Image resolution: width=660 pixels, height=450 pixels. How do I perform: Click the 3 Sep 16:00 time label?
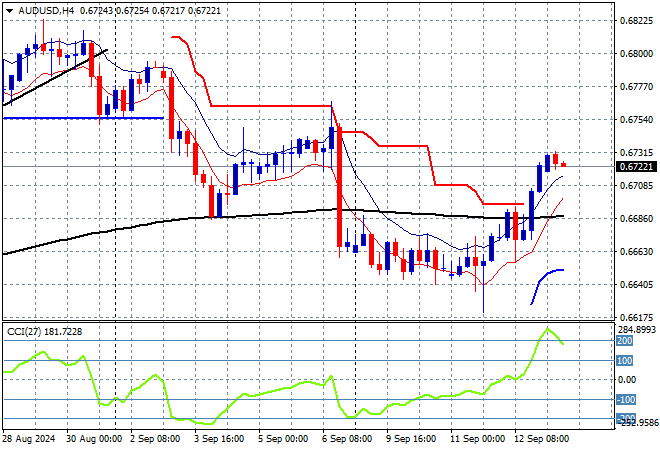[x=218, y=439]
